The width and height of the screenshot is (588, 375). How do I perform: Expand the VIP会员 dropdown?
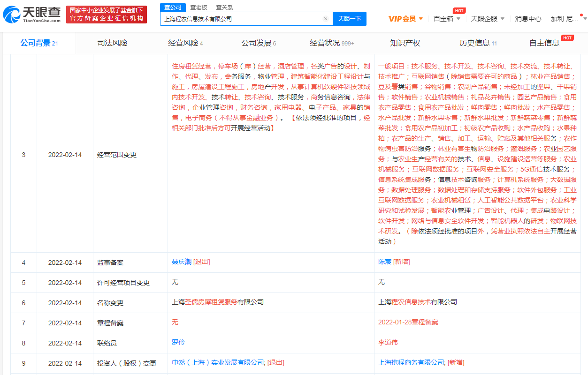pyautogui.click(x=405, y=19)
